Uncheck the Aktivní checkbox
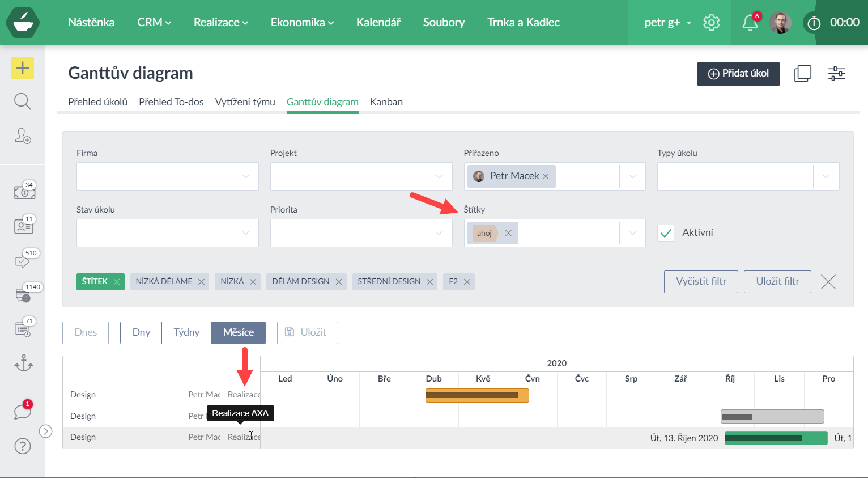868x478 pixels. point(666,233)
